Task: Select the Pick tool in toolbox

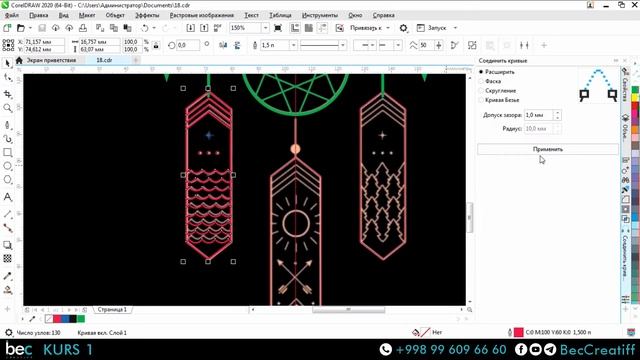Action: click(x=7, y=63)
